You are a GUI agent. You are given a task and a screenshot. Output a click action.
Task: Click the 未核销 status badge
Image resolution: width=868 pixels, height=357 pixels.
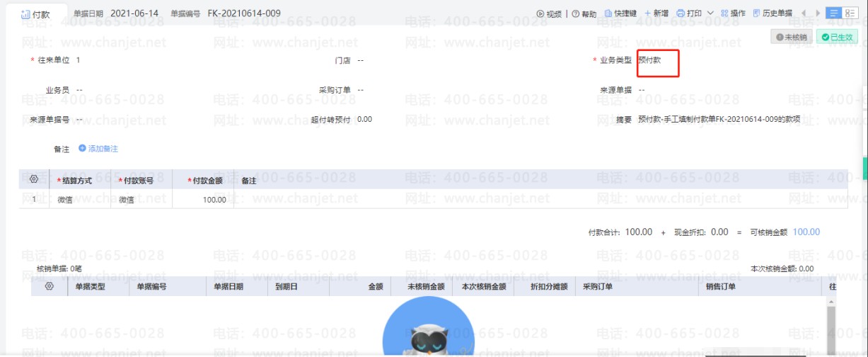coord(792,37)
